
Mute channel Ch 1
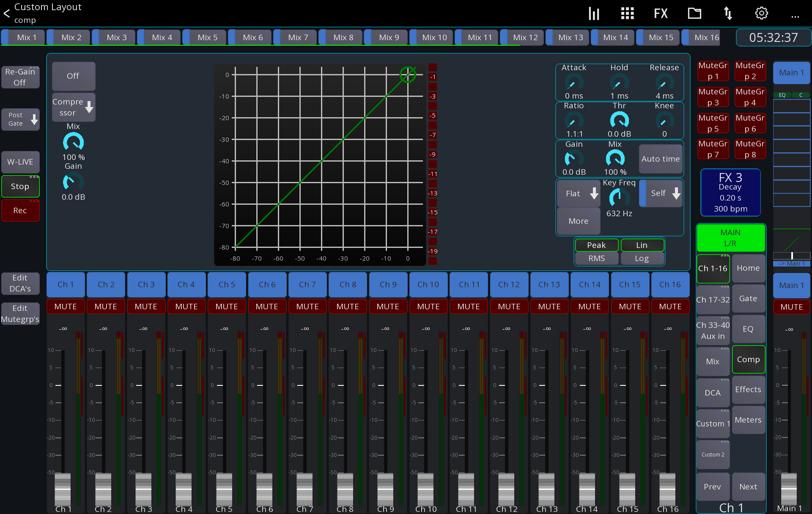click(66, 307)
